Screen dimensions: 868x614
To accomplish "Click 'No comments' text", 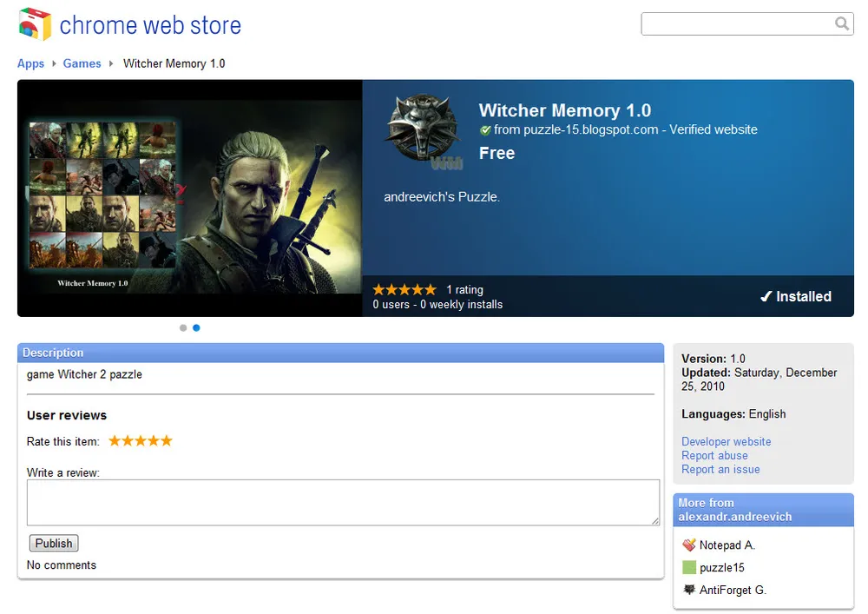I will 62,564.
